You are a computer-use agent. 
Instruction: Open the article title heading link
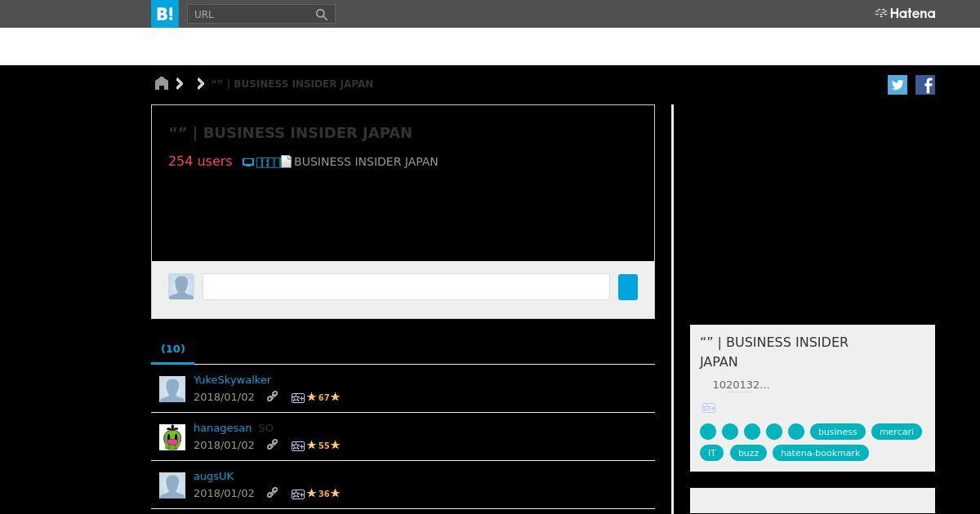[x=290, y=133]
